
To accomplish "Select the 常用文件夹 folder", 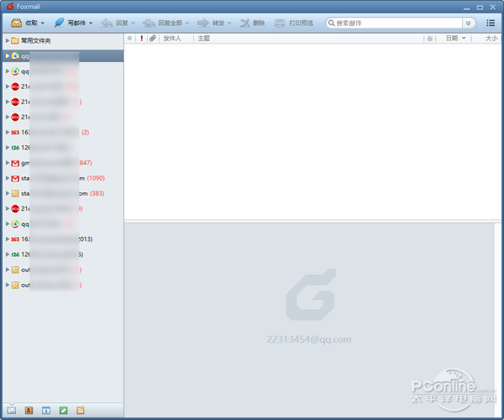I will coord(35,41).
